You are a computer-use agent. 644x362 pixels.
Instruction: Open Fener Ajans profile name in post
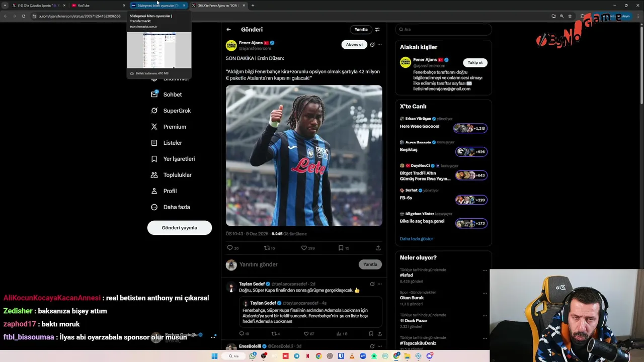(251, 43)
